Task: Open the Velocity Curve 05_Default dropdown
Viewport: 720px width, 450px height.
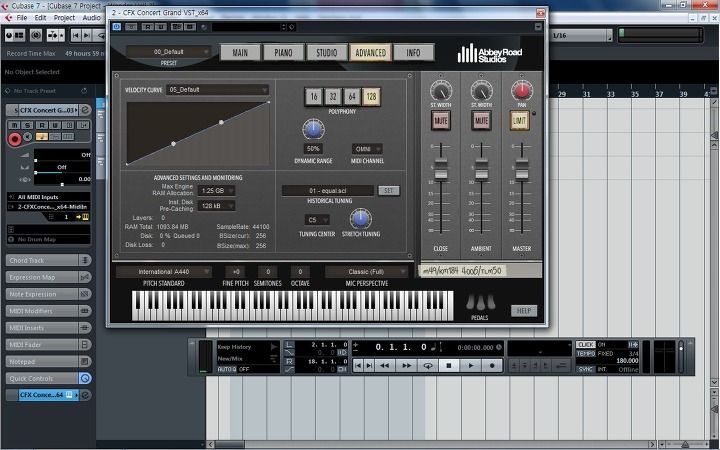Action: click(218, 90)
